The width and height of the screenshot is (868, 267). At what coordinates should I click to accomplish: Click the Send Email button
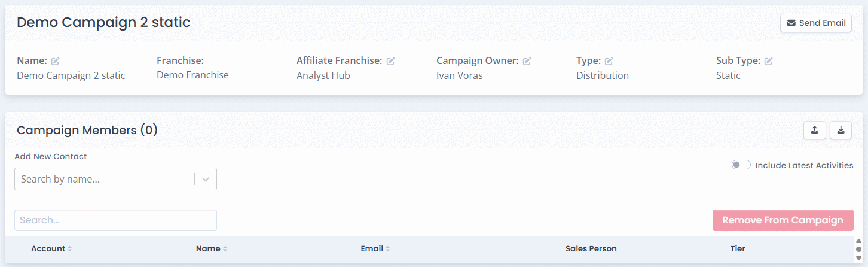pyautogui.click(x=816, y=23)
